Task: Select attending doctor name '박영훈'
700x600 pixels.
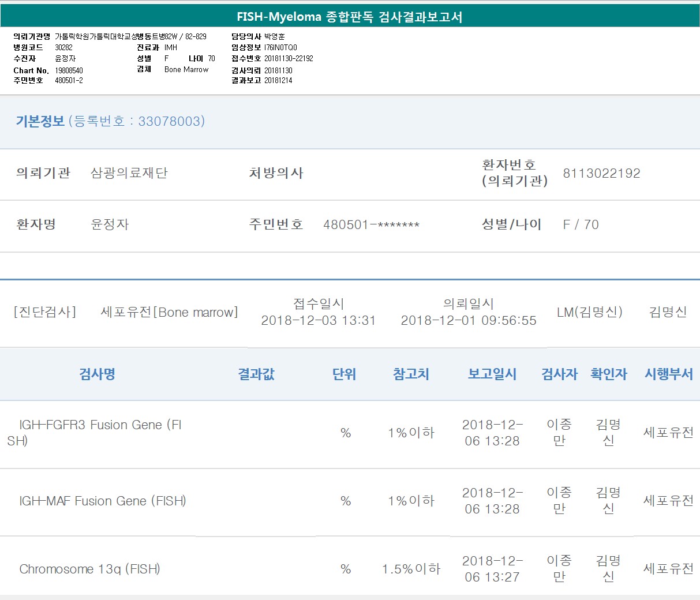Action: pyautogui.click(x=274, y=36)
